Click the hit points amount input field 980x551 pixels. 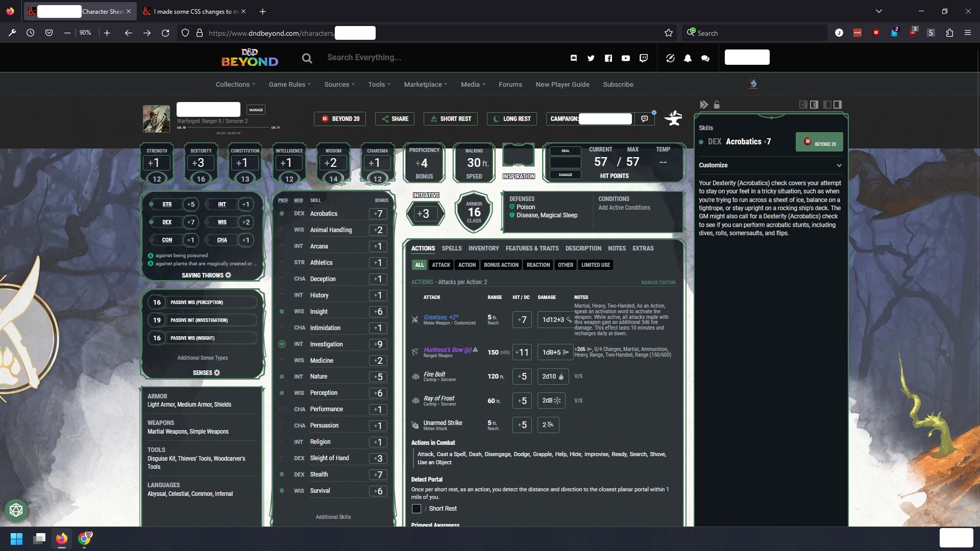point(565,163)
